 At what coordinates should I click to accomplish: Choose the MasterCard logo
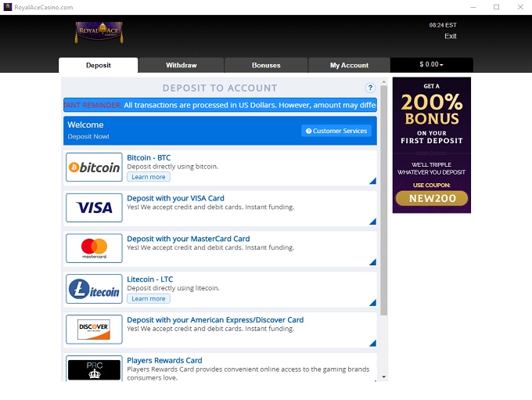click(x=94, y=249)
